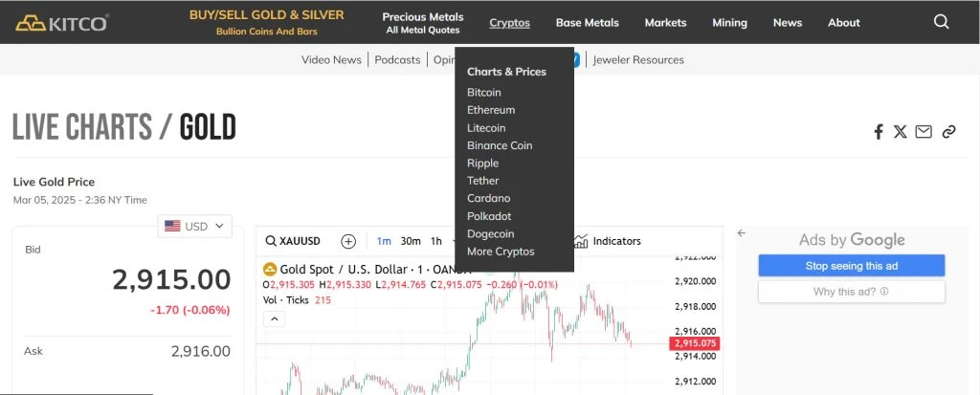Open the USD currency dropdown
The width and height of the screenshot is (980, 395).
(194, 227)
